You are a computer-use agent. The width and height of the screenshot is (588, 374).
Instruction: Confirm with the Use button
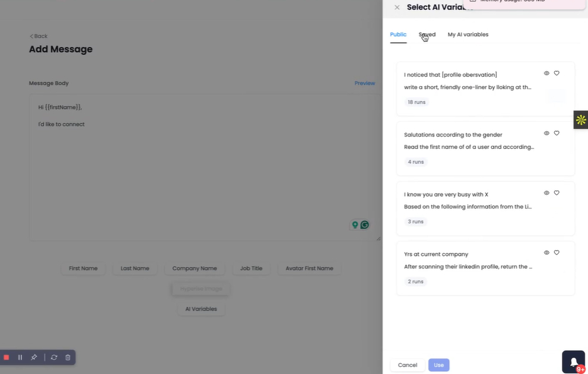[x=438, y=365]
